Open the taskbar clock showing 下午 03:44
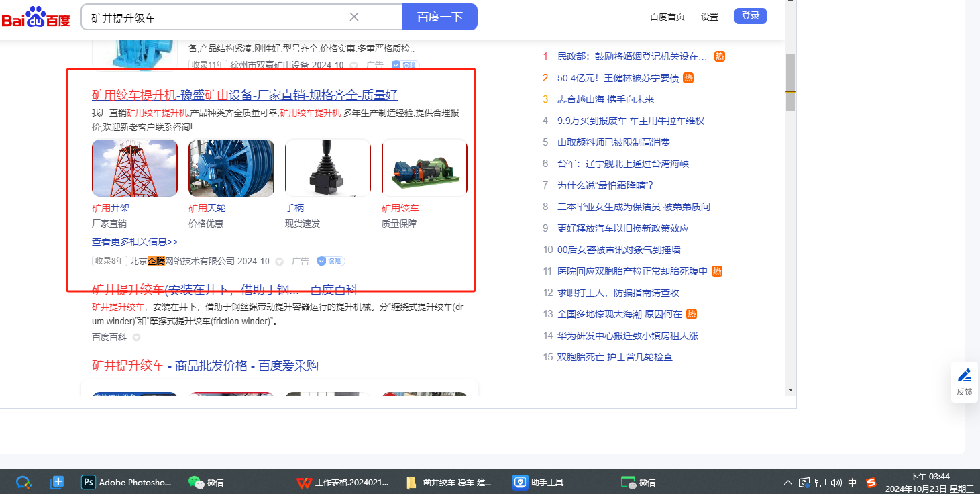Screen dimensions: 980x494 930,482
